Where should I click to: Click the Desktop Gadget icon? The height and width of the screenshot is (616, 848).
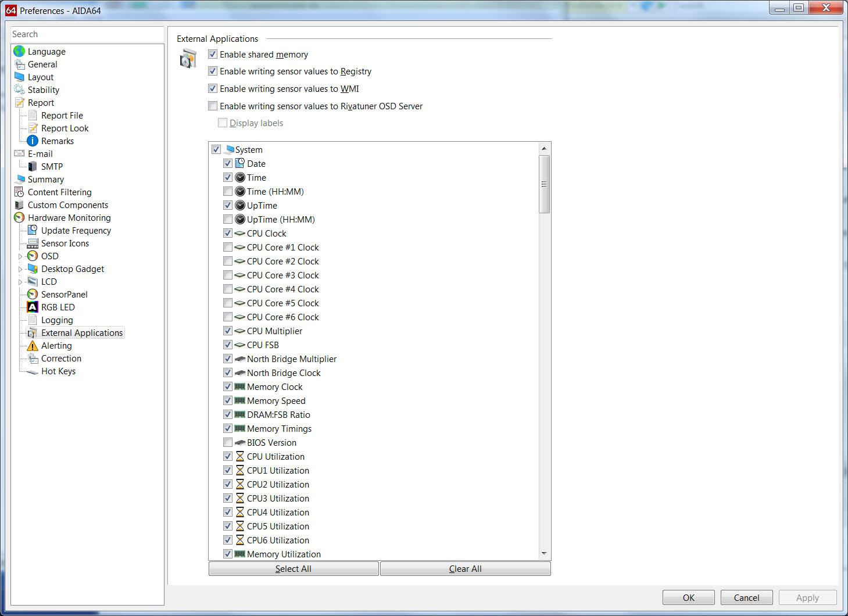pyautogui.click(x=33, y=269)
